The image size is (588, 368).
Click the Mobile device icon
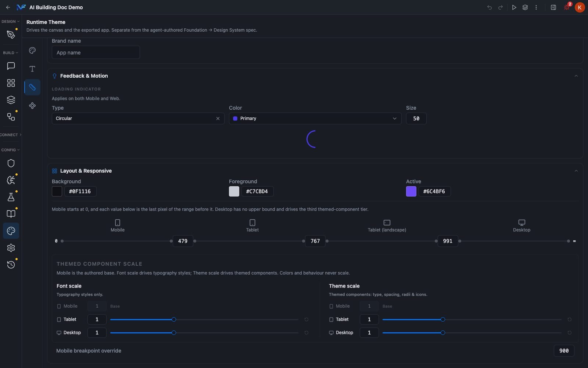[118, 223]
